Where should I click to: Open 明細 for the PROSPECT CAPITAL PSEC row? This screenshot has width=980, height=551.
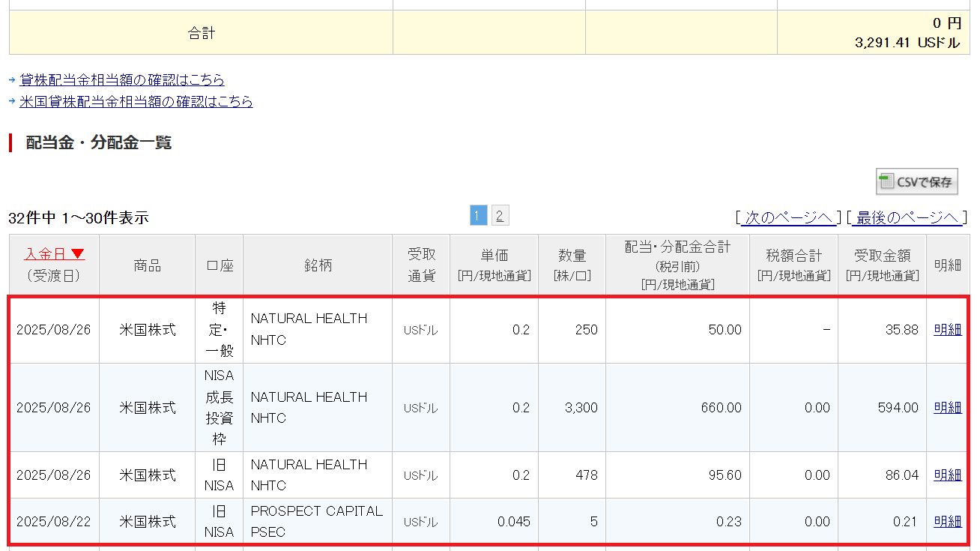tap(947, 521)
